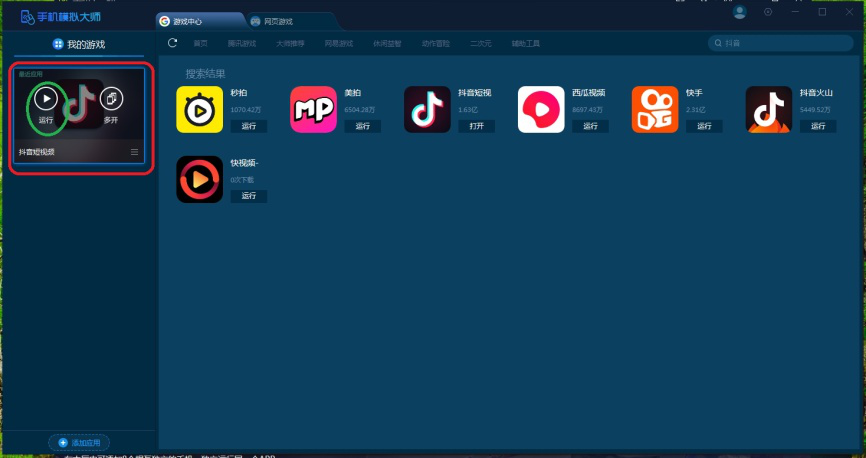Image resolution: width=866 pixels, height=458 pixels.
Task: Click the search magnifier icon
Action: click(x=718, y=43)
